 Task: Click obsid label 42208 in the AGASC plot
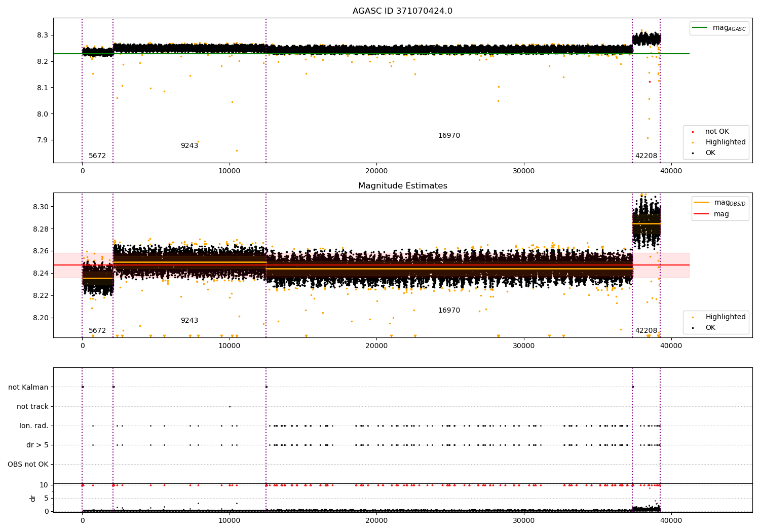pyautogui.click(x=646, y=156)
